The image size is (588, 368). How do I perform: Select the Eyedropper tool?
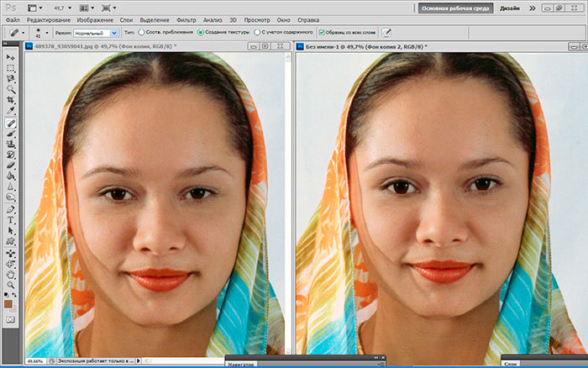[x=10, y=111]
